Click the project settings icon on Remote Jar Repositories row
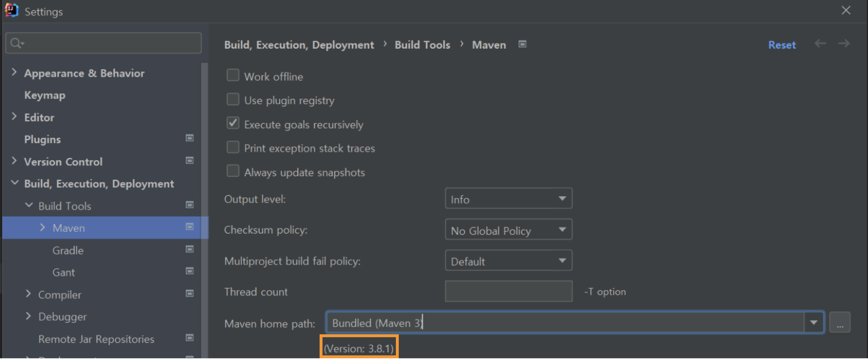 (189, 338)
